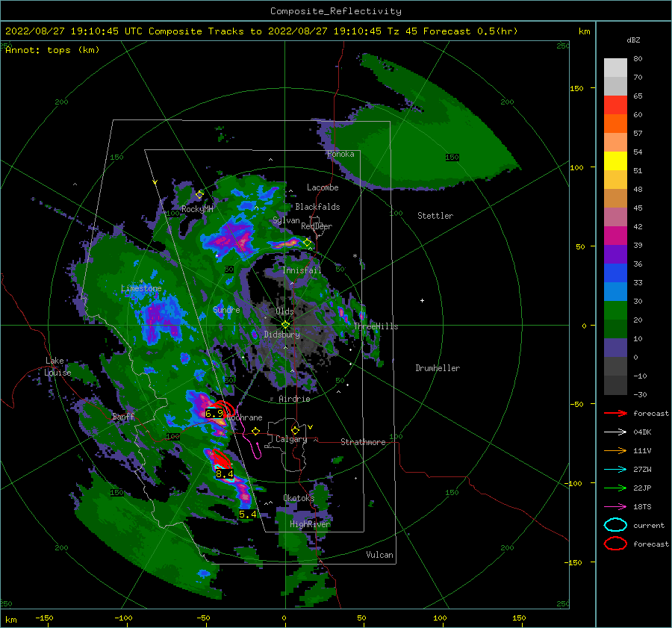Click the yellow diamond marker near RedDeer

pos(308,243)
